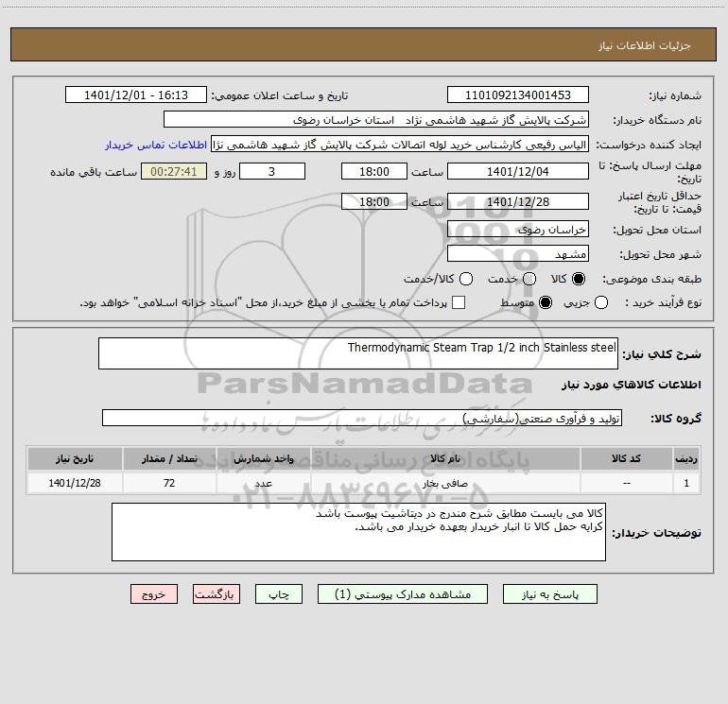Click the پاسخ به نیاز button

point(549,594)
